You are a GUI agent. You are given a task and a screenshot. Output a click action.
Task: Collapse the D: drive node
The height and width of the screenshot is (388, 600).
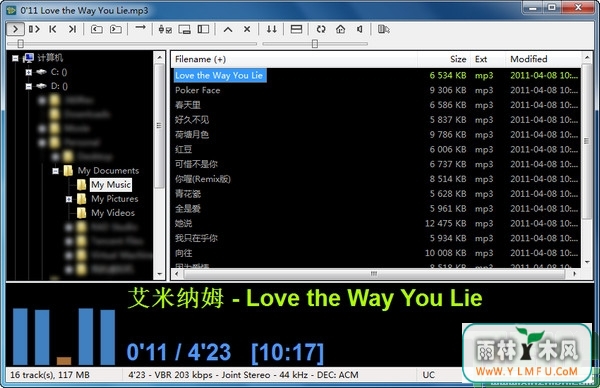[29, 86]
